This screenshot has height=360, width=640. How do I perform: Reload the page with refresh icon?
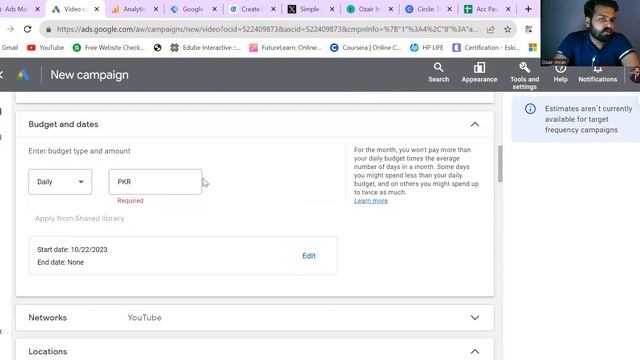[x=27, y=29]
